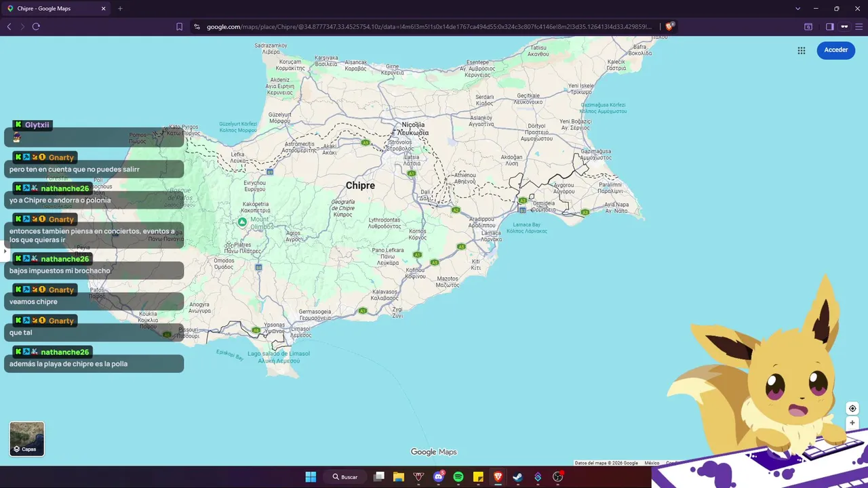Expand the collapsed side panel arrow

5,251
